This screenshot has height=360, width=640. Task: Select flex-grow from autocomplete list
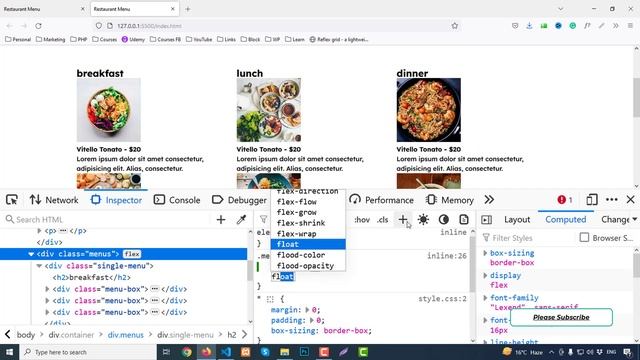308,212
